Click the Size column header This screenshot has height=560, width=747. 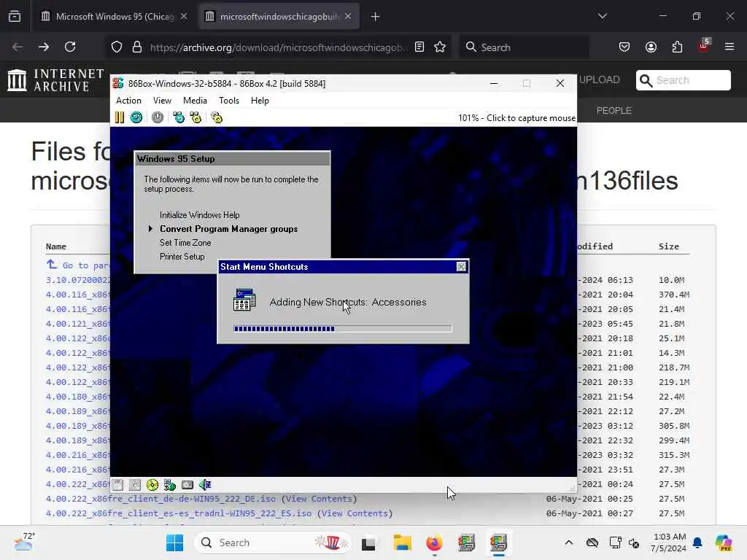click(x=669, y=246)
